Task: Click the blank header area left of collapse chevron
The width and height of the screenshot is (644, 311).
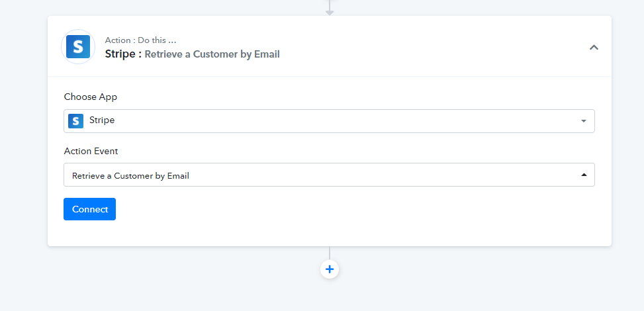Action: pyautogui.click(x=432, y=47)
